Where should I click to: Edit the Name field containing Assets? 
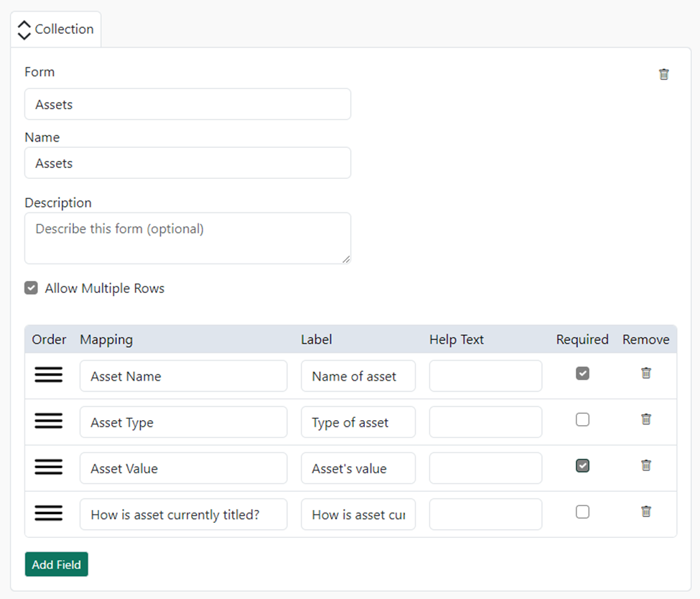coord(187,163)
